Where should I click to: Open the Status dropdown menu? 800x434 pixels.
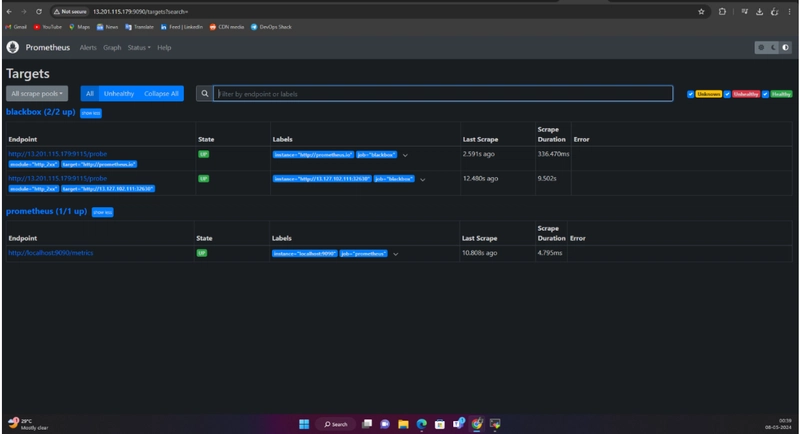139,47
